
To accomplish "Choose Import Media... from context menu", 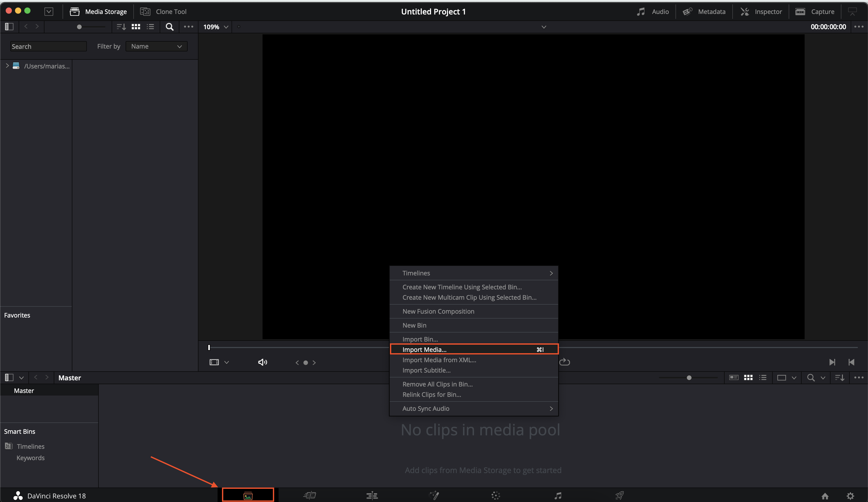I will coord(474,350).
